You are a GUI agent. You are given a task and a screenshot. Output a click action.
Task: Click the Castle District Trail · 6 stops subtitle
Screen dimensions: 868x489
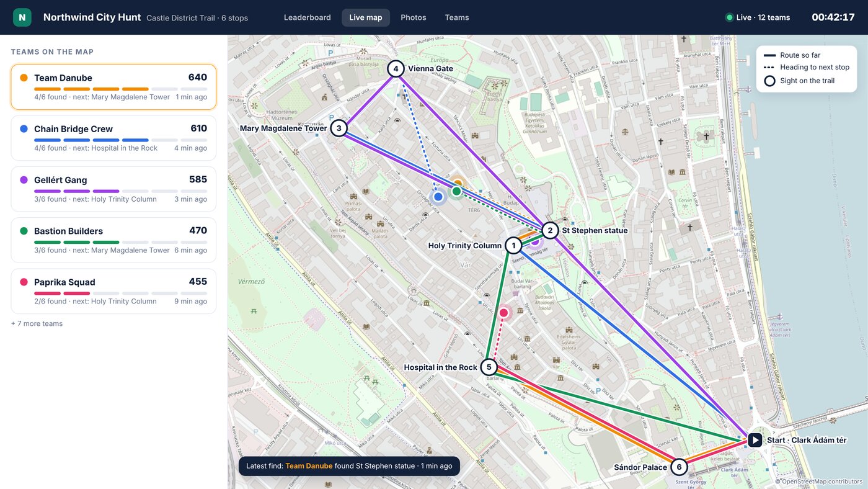pyautogui.click(x=197, y=18)
